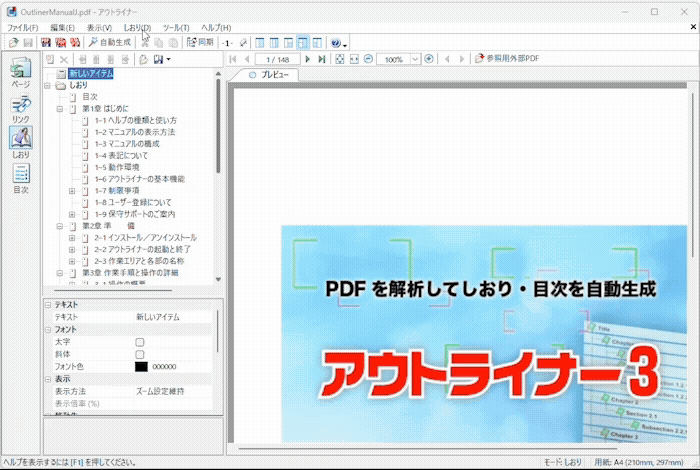
Task: Collapse the フォント property section
Action: (x=47, y=329)
